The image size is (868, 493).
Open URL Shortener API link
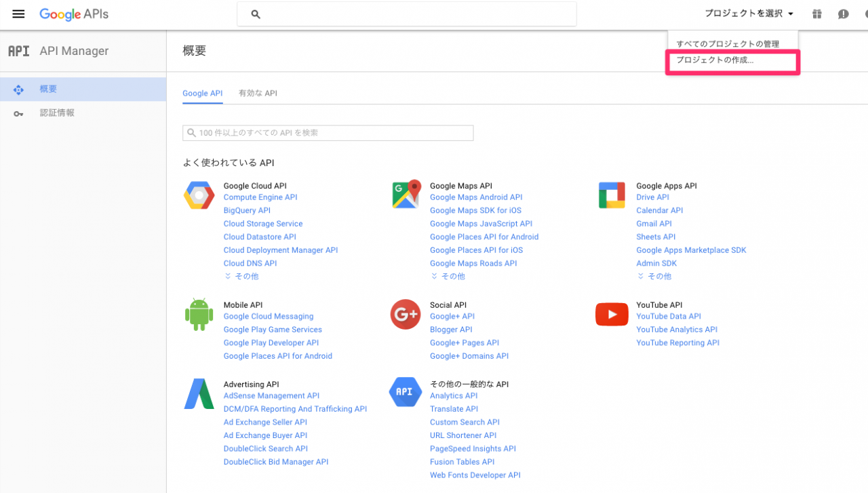(x=463, y=435)
